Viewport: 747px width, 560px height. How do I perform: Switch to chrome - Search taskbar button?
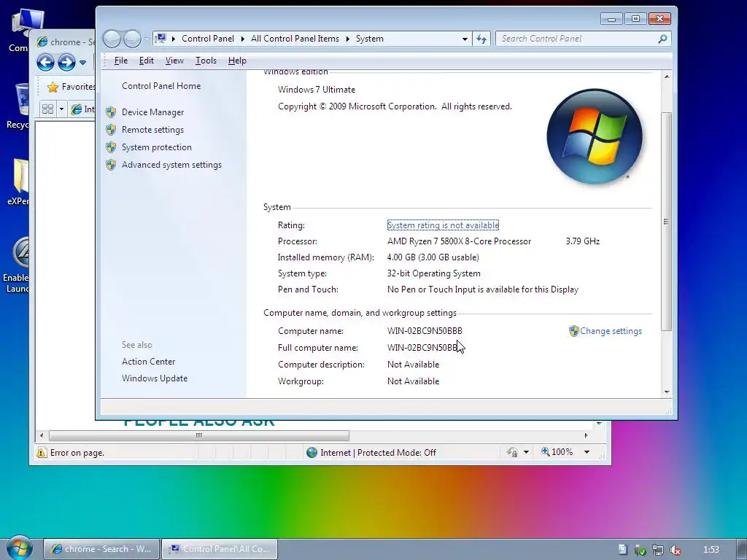(101, 550)
